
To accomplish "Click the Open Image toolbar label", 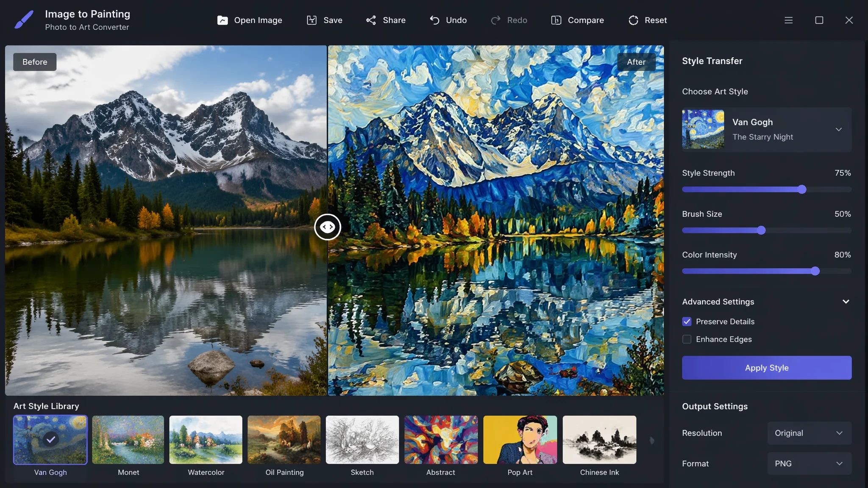I will pyautogui.click(x=258, y=20).
